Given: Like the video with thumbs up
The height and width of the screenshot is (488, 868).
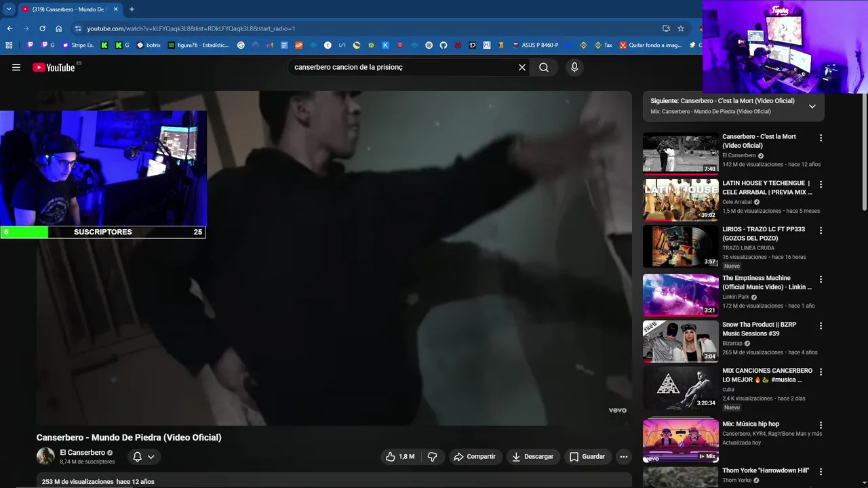Looking at the screenshot, I should (x=400, y=457).
